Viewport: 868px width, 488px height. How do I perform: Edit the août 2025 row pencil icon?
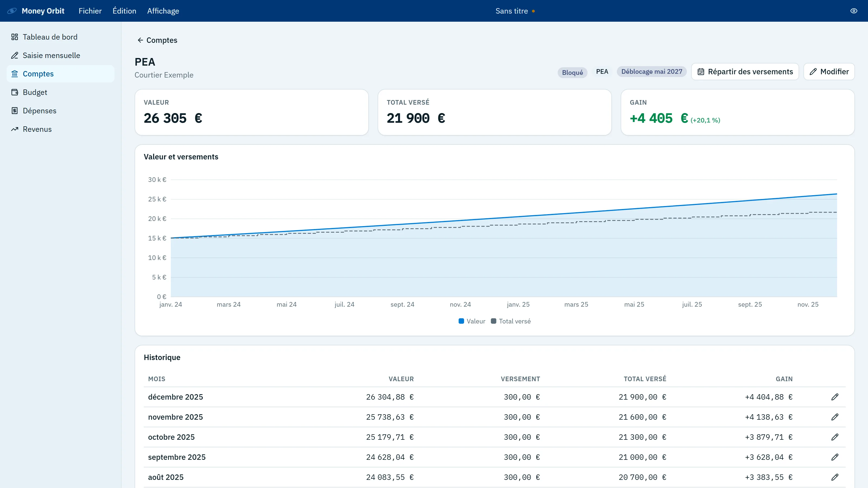point(835,477)
